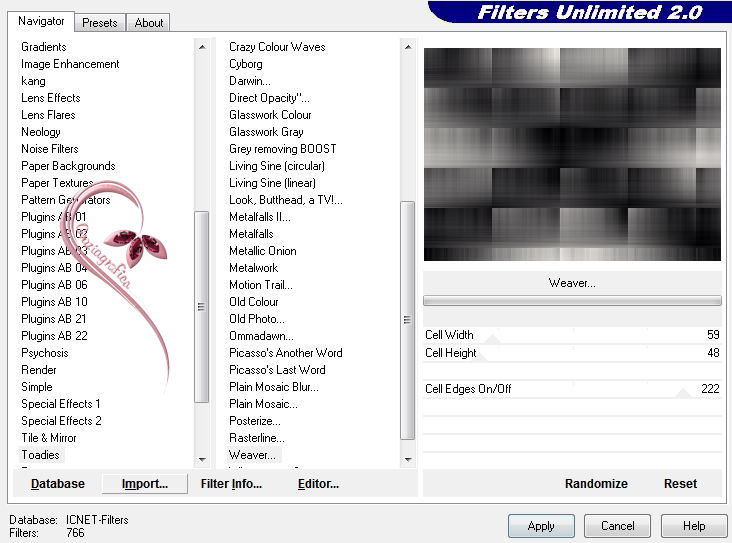Select Picasso's Another Word filter

click(285, 353)
